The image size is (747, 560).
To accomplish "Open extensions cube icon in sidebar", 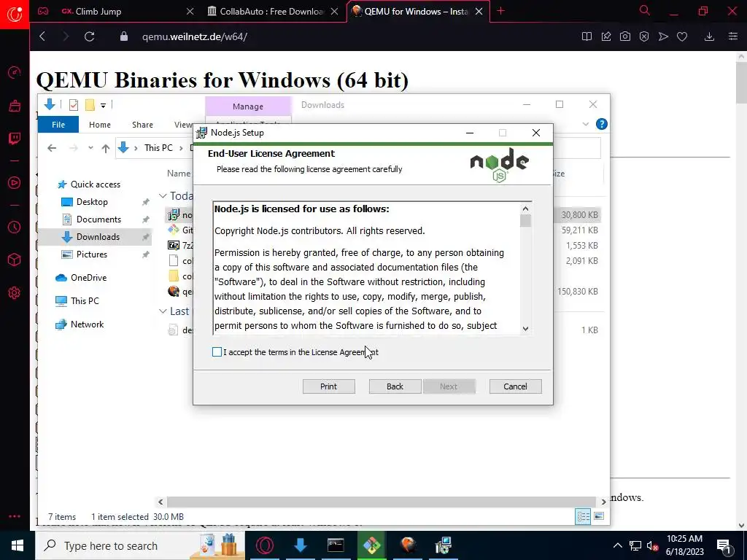I will pos(15,260).
